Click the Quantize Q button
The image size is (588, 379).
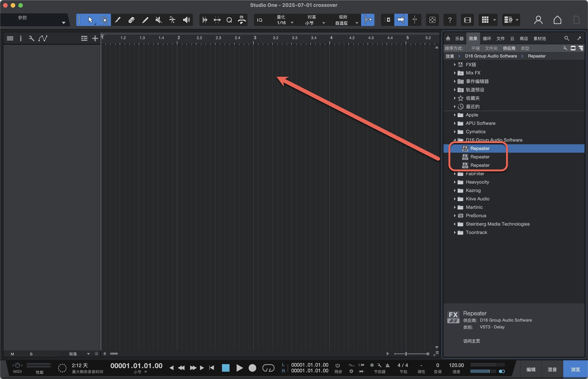[x=229, y=20]
